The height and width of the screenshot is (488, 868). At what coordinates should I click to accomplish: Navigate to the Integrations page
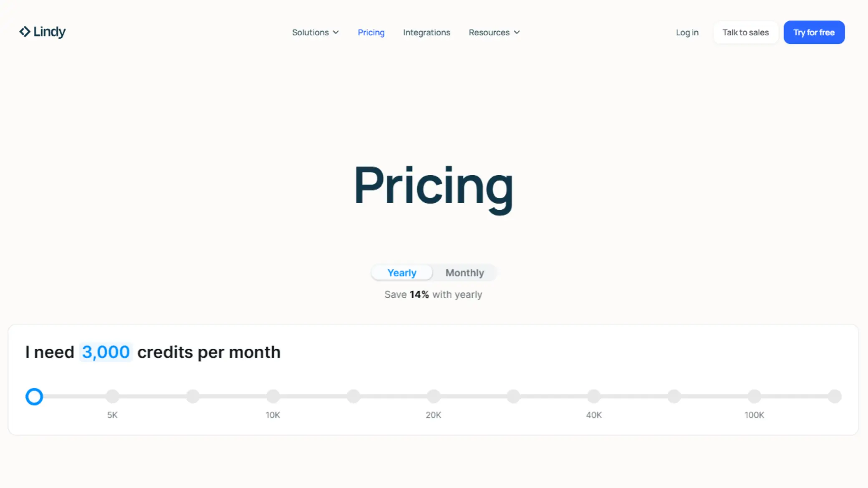[426, 32]
